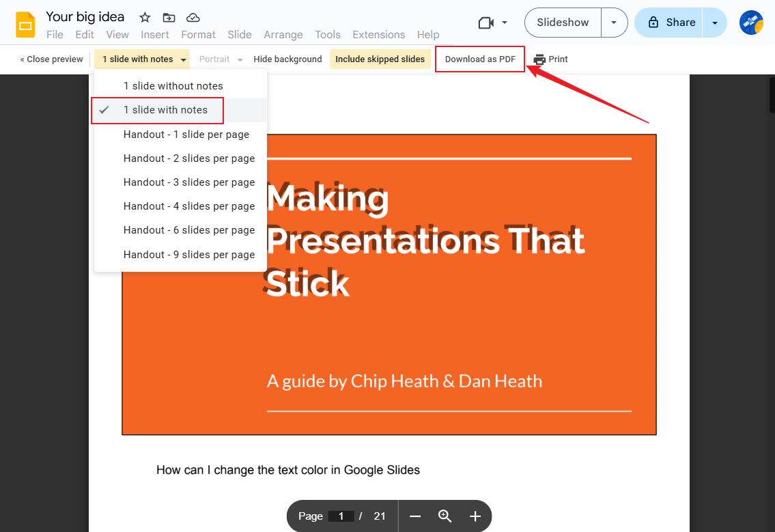Check document cloud sync status icon
Viewport: 775px width, 532px height.
point(193,16)
